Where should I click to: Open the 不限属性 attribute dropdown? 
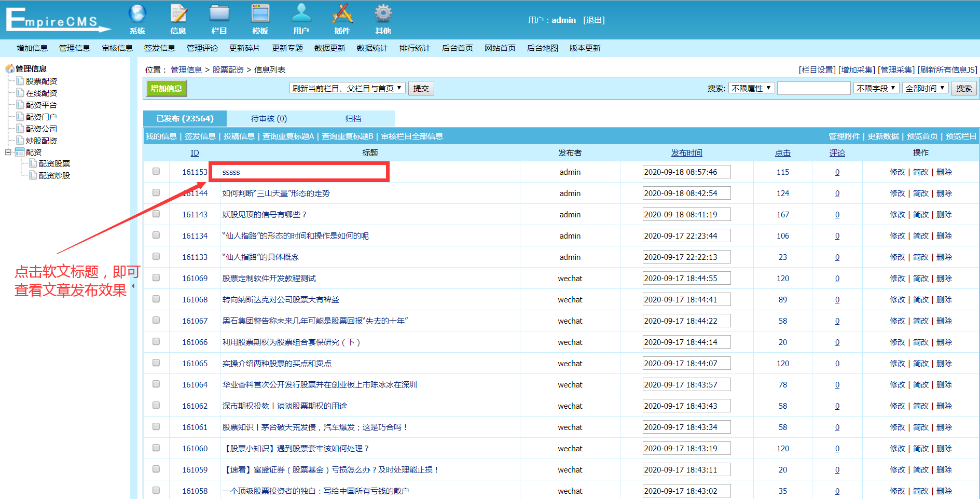tap(751, 88)
